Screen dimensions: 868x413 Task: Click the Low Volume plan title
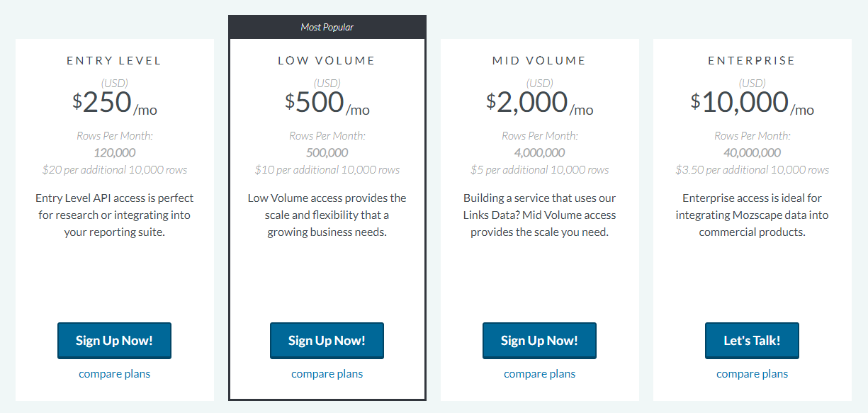click(x=327, y=61)
